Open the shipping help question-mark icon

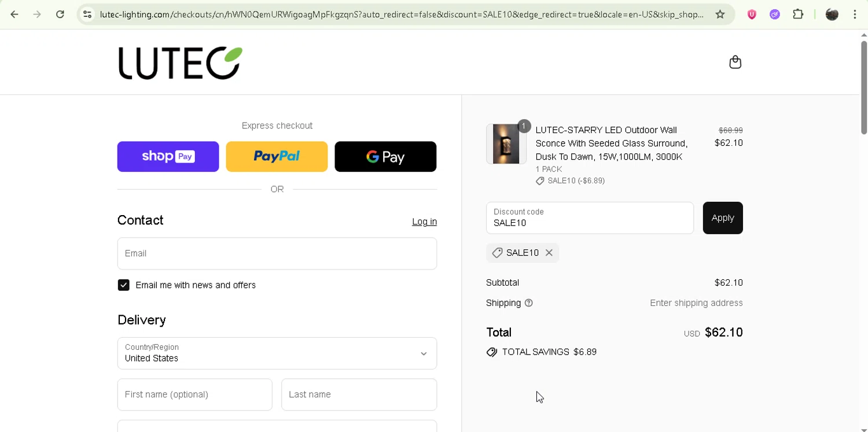point(528,303)
